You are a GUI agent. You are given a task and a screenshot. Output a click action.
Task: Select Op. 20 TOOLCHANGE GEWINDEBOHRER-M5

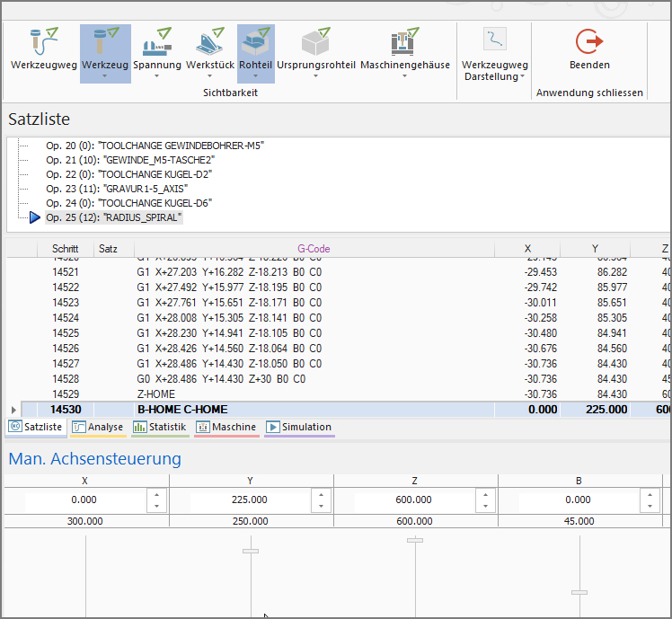click(155, 146)
